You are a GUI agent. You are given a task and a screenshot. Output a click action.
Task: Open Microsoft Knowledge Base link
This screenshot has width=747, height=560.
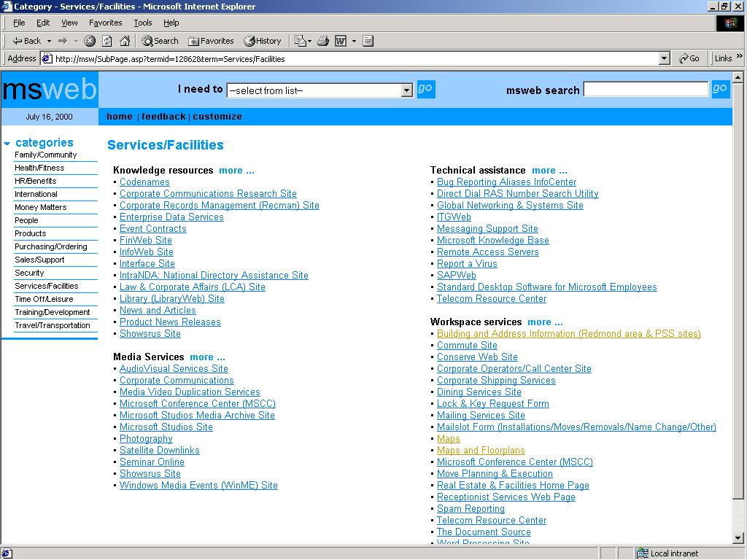(x=492, y=241)
